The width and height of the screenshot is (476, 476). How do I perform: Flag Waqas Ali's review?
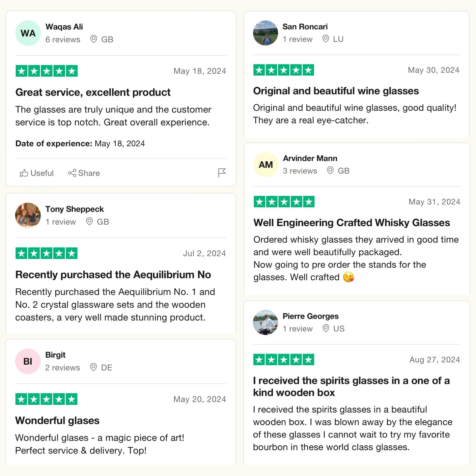(x=222, y=173)
